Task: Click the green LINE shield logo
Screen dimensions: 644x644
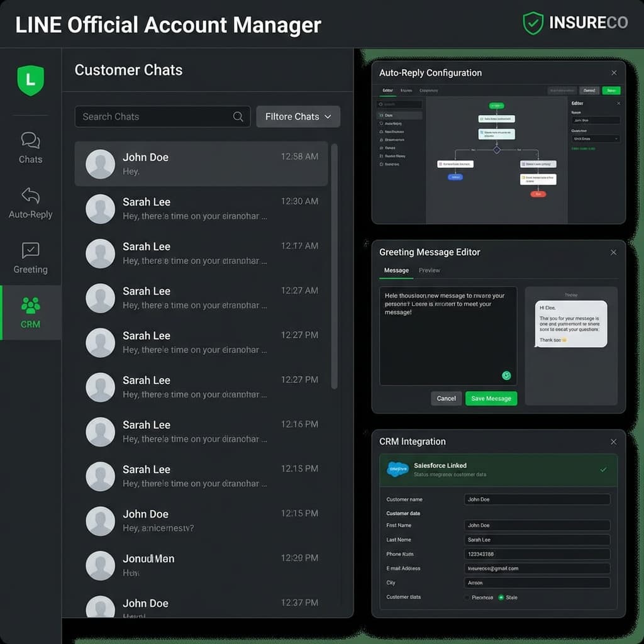Action: 30,80
